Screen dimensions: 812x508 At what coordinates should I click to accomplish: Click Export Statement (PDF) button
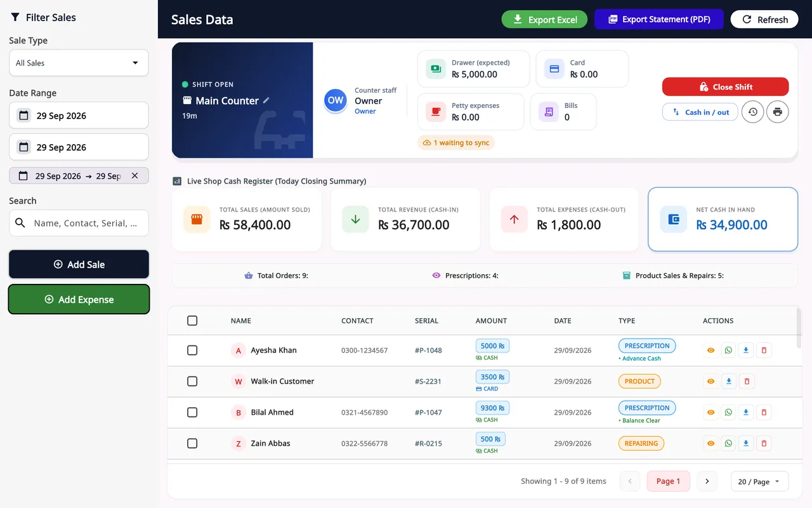click(659, 19)
